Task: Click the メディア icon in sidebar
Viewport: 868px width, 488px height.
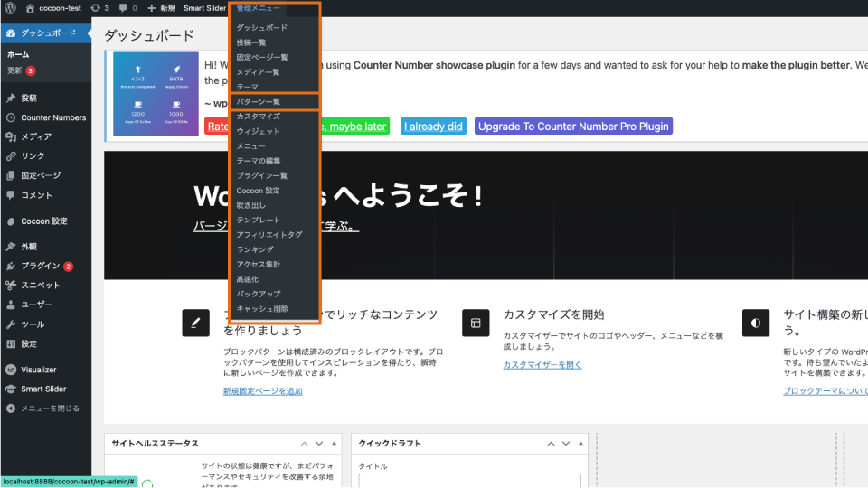Action: 11,136
